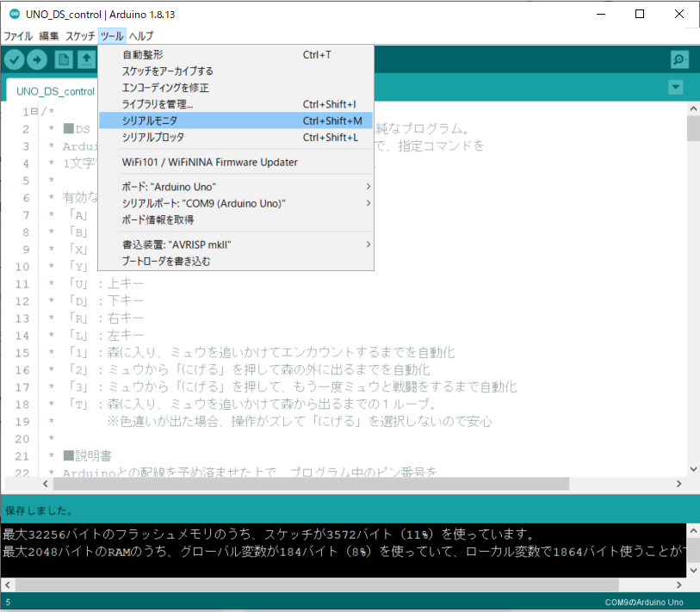The image size is (700, 612).
Task: Click the New sketch file icon
Action: [64, 59]
